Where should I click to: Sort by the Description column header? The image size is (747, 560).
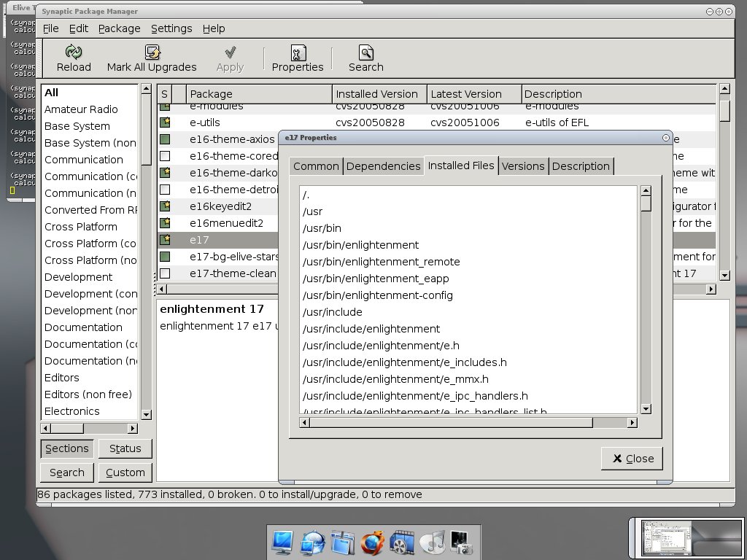click(x=619, y=94)
